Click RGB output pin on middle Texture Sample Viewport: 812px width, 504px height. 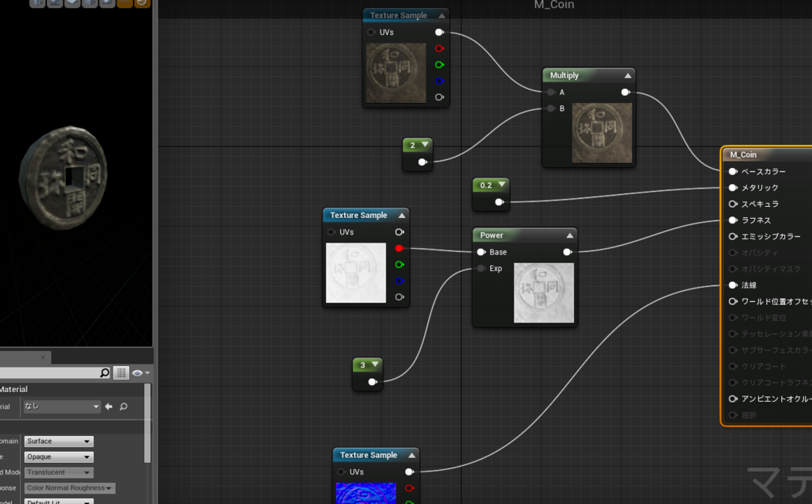400,232
